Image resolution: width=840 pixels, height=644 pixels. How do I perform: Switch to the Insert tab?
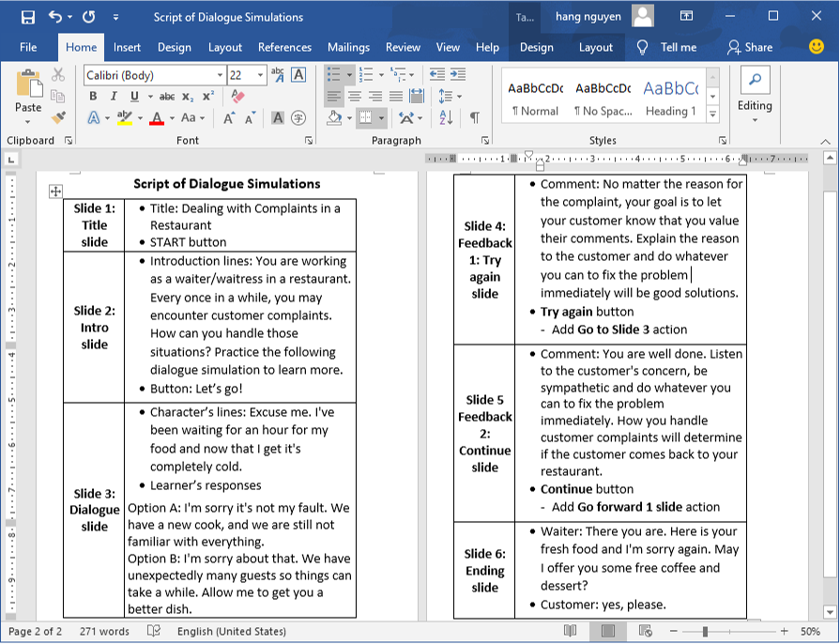(127, 47)
